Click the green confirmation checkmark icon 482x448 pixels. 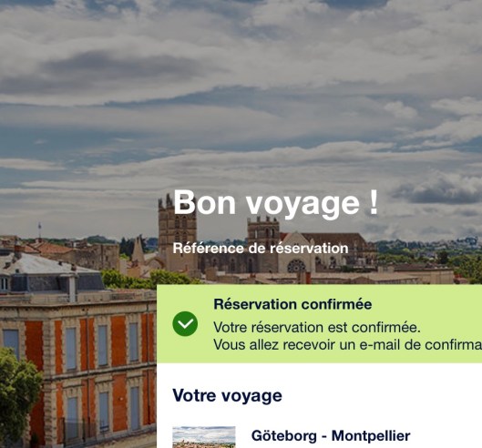tap(185, 323)
